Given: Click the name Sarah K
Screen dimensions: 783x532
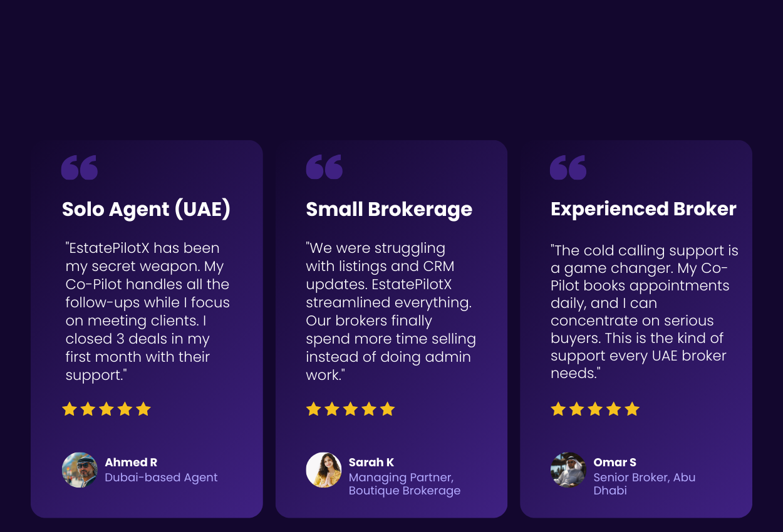Looking at the screenshot, I should click(x=371, y=463).
